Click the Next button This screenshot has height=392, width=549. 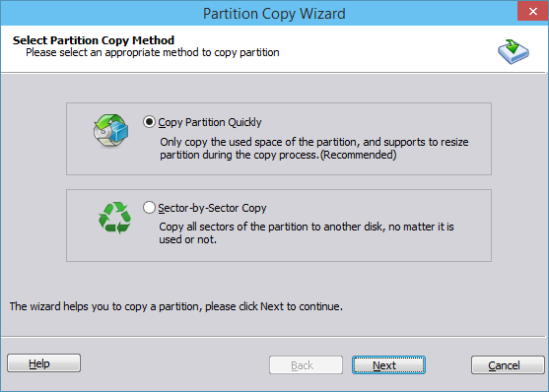coord(388,365)
